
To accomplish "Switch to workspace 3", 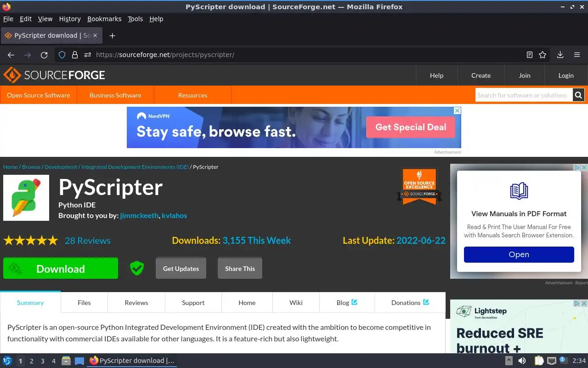I will pos(43,361).
